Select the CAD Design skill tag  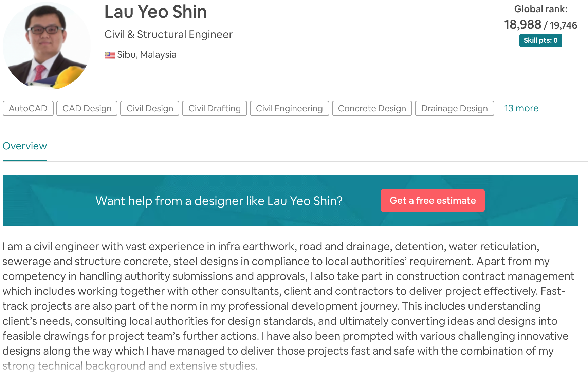[x=87, y=108]
